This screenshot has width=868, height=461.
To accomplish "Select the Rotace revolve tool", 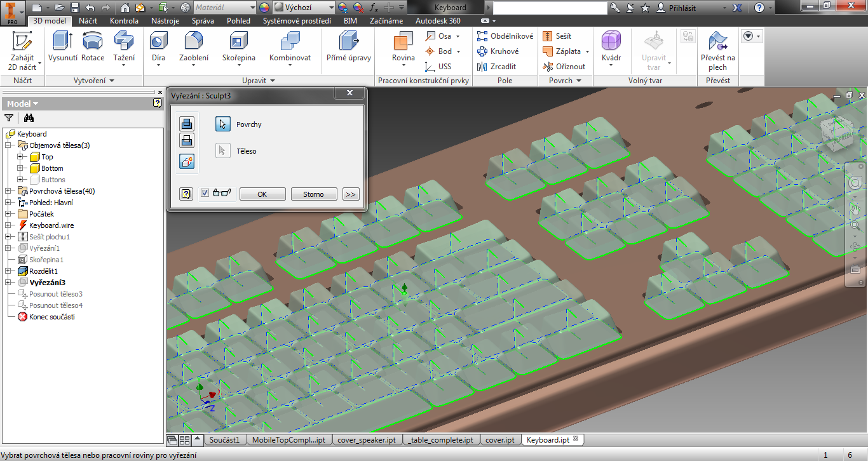I will [x=93, y=42].
